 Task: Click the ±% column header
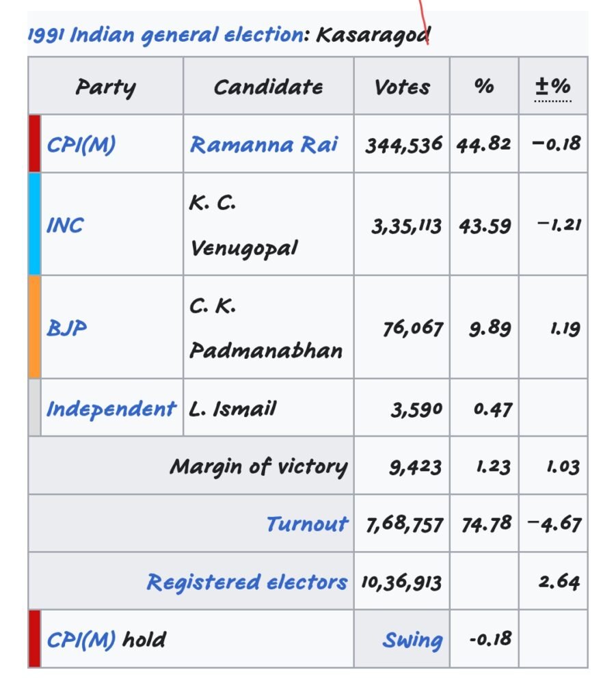(x=552, y=87)
